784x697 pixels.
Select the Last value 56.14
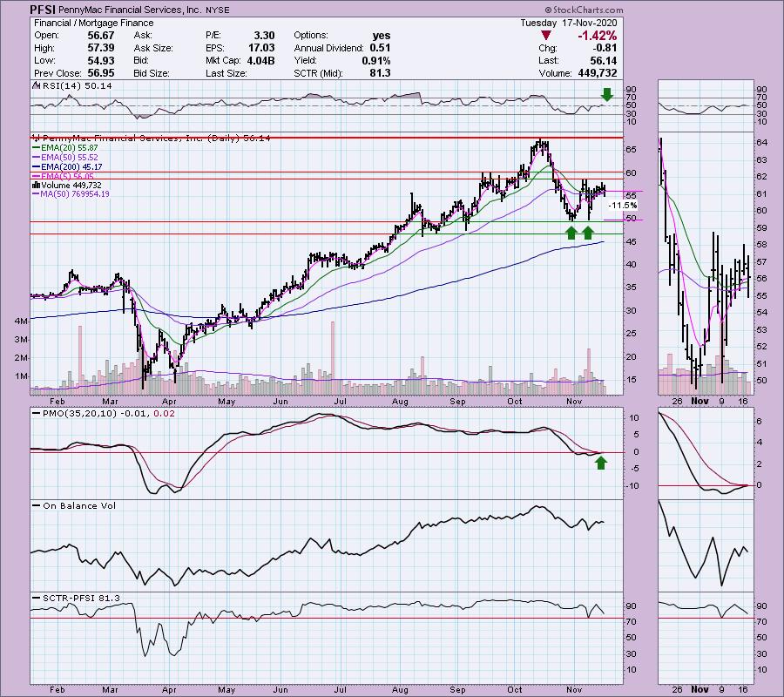coord(604,60)
